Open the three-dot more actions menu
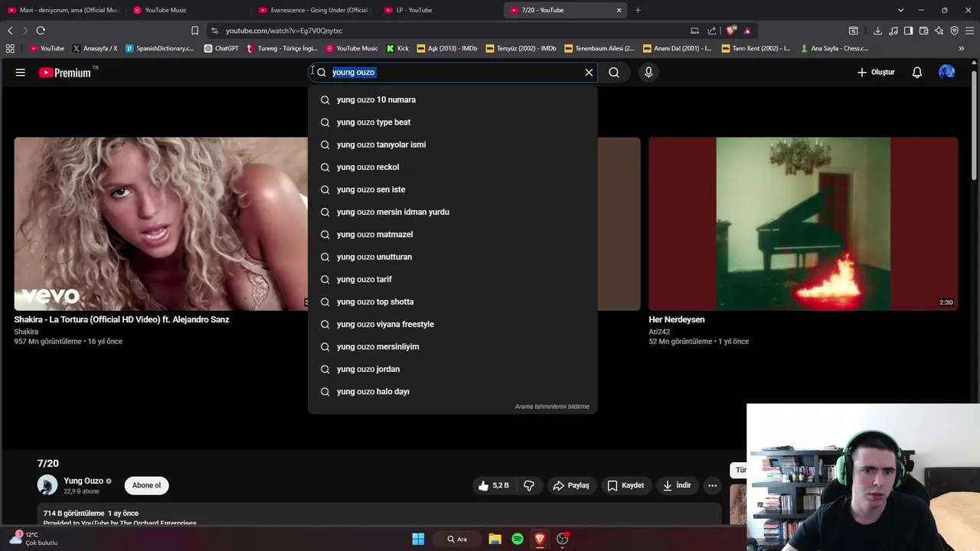The width and height of the screenshot is (980, 551). [712, 485]
